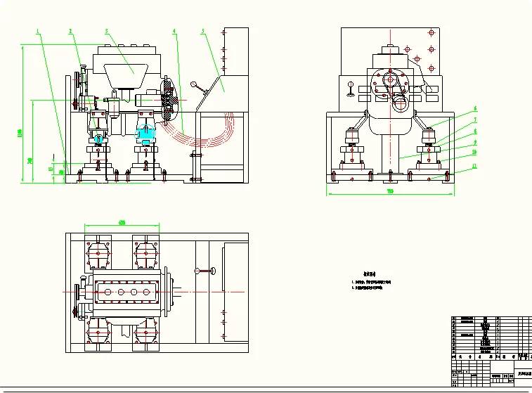Select part callout number 4 in side view
The width and height of the screenshot is (532, 393).
pyautogui.click(x=174, y=31)
